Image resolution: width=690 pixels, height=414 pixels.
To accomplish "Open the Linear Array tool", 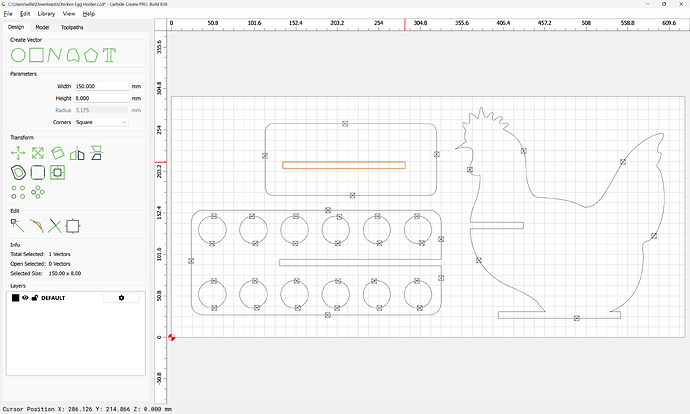I will (17, 190).
